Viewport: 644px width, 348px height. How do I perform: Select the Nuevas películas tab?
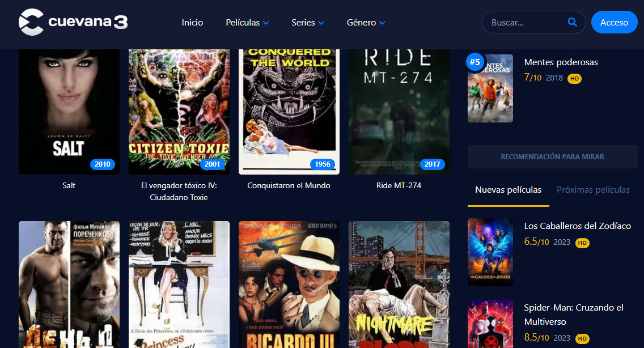[x=508, y=190]
